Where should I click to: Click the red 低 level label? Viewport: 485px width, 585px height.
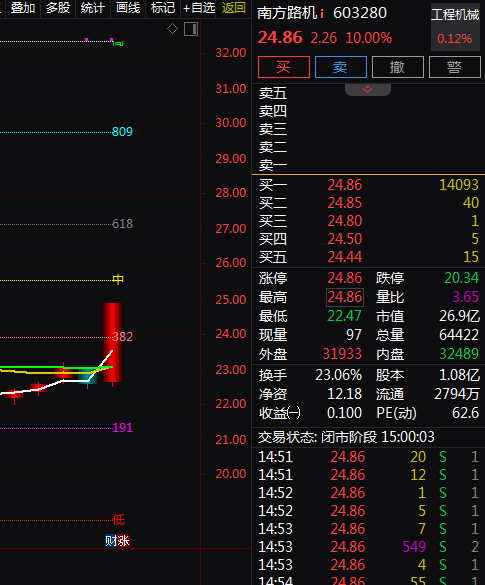(x=118, y=520)
